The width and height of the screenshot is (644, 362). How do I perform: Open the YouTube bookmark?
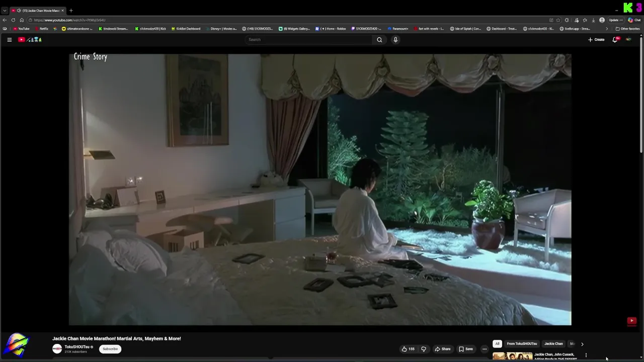point(22,29)
